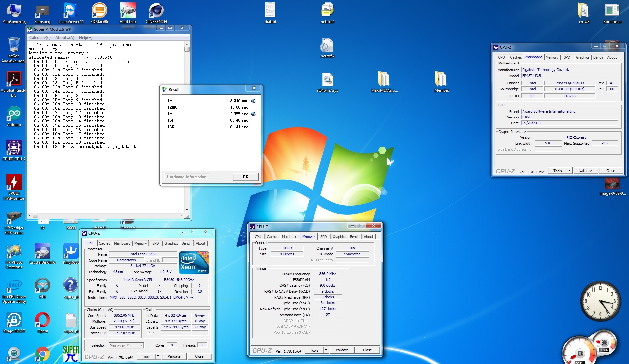Click Validate in CPU-Z mainboard window

point(585,171)
